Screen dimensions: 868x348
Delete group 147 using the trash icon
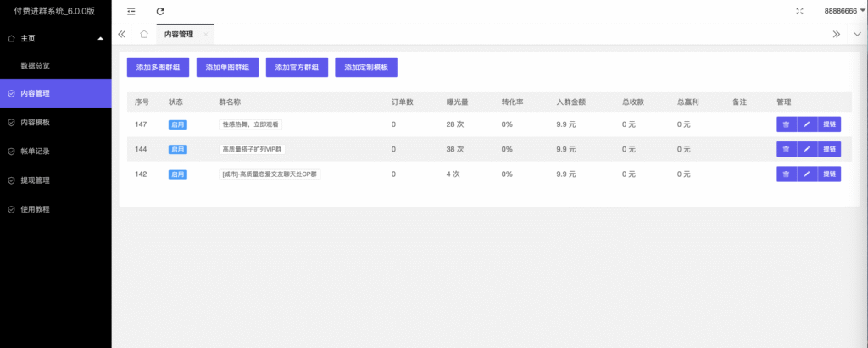(786, 124)
